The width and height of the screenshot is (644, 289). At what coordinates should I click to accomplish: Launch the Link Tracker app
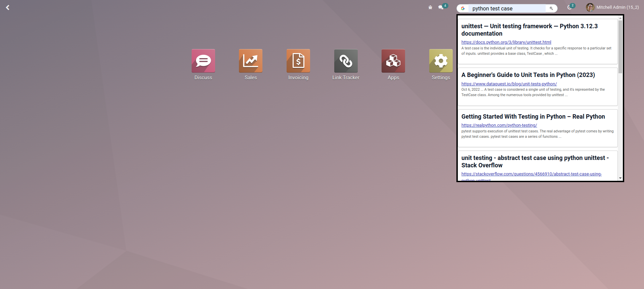(x=346, y=65)
